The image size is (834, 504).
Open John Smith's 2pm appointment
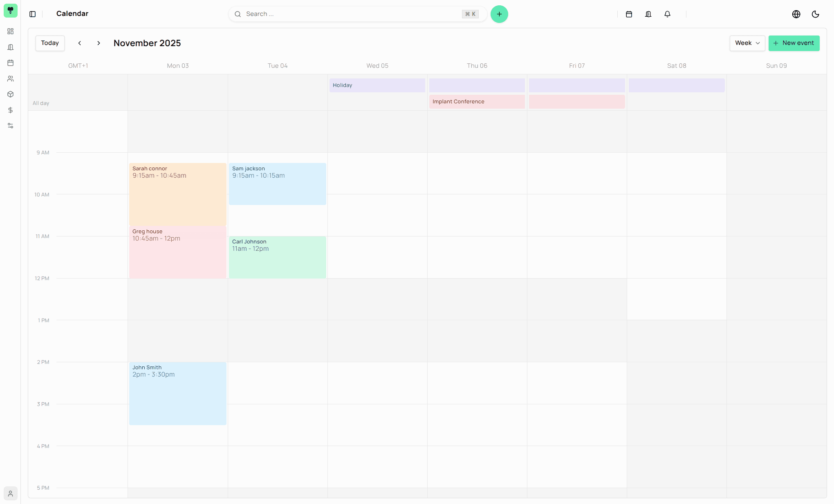[177, 392]
